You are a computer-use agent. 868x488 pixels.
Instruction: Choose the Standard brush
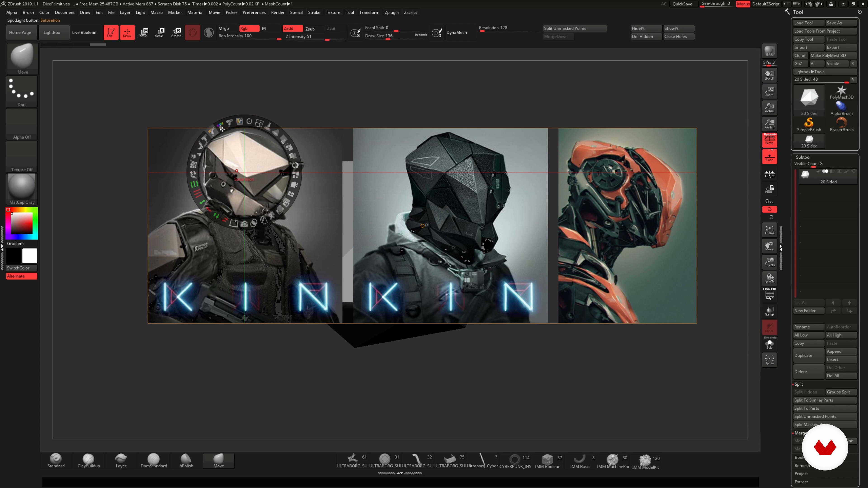point(56,461)
